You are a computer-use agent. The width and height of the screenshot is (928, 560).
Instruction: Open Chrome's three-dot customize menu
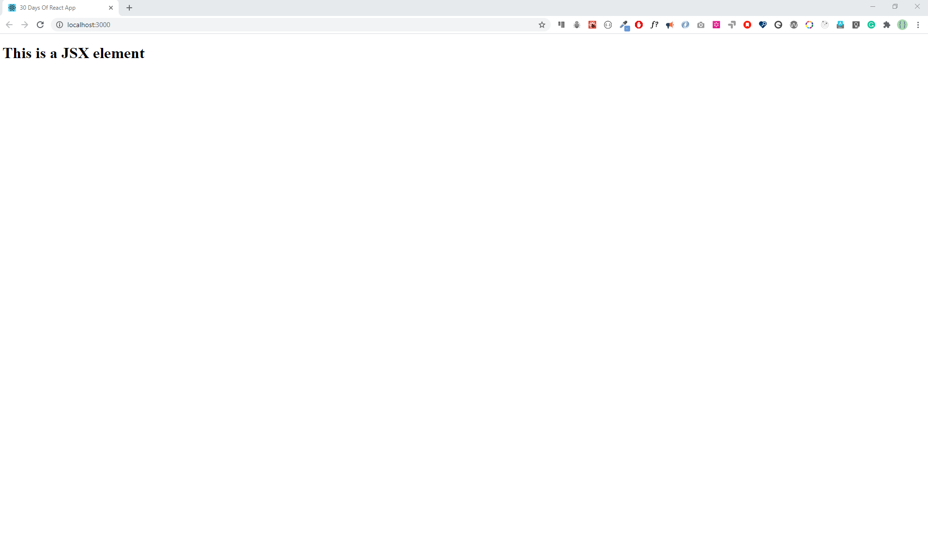pos(918,25)
